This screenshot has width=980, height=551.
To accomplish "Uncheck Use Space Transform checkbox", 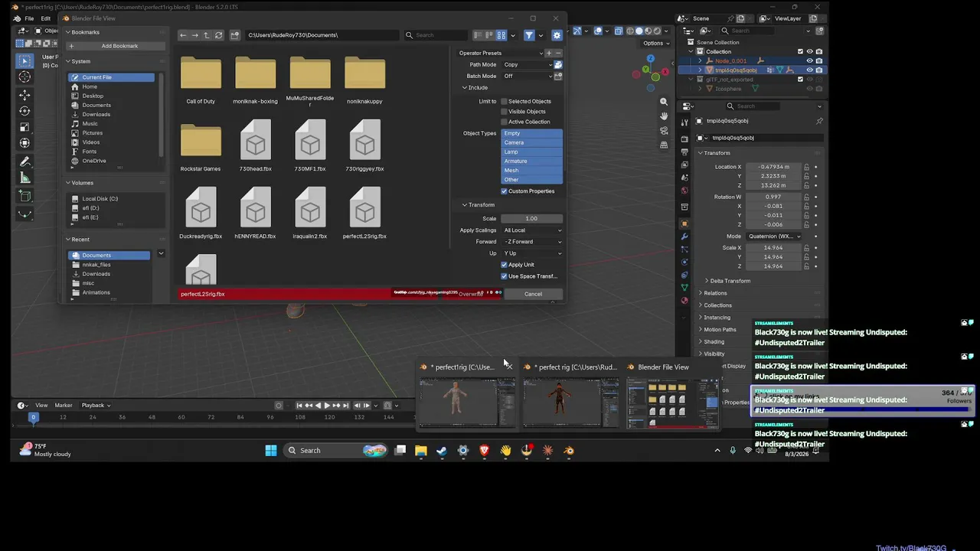I will [504, 276].
